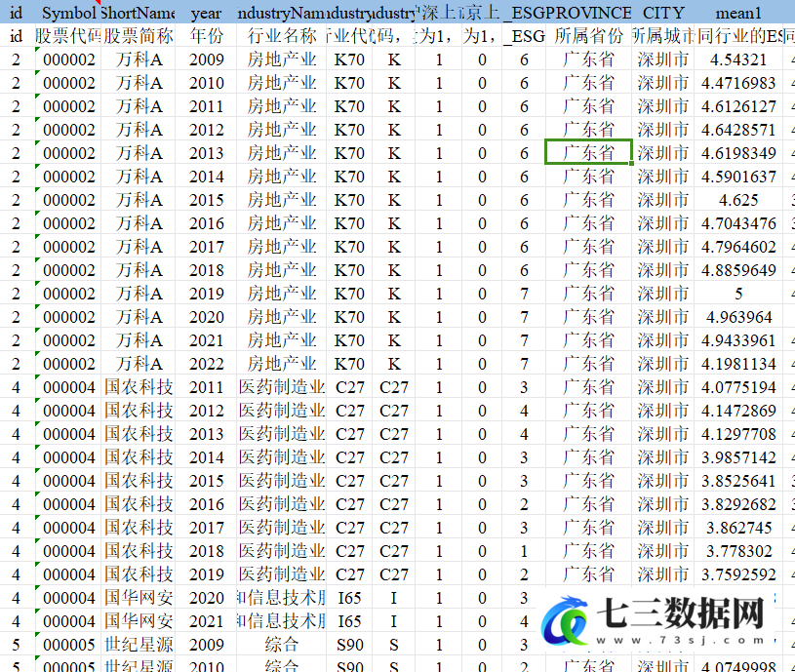This screenshot has width=795, height=672.
Task: Select 000005 symbol cell in 2009 row
Action: (x=68, y=645)
